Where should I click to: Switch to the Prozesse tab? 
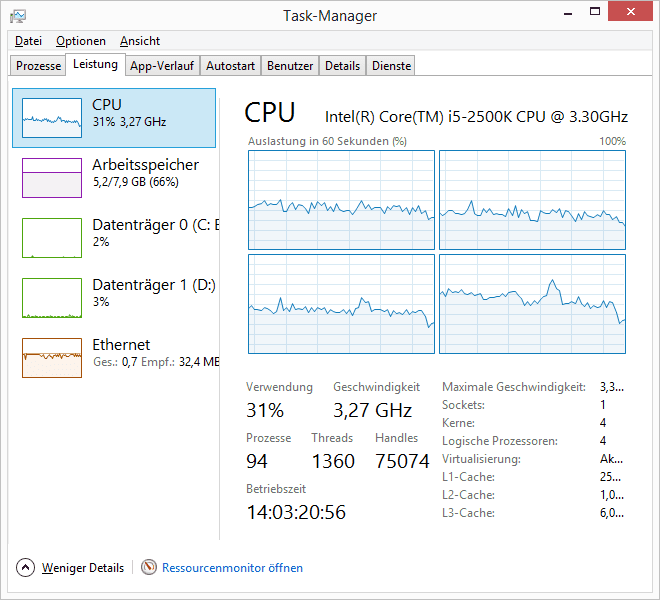tap(39, 66)
